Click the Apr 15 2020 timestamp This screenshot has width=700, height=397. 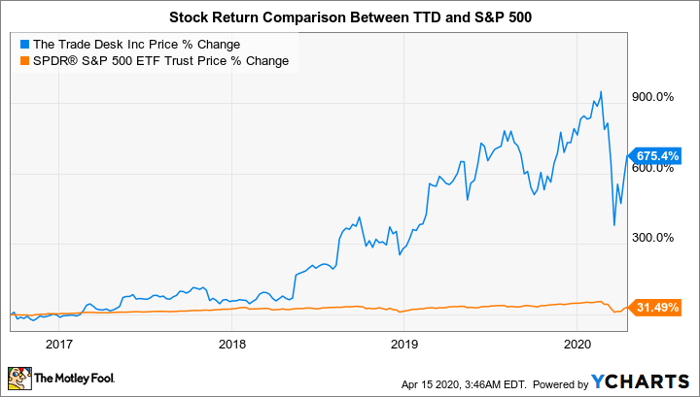tap(464, 384)
